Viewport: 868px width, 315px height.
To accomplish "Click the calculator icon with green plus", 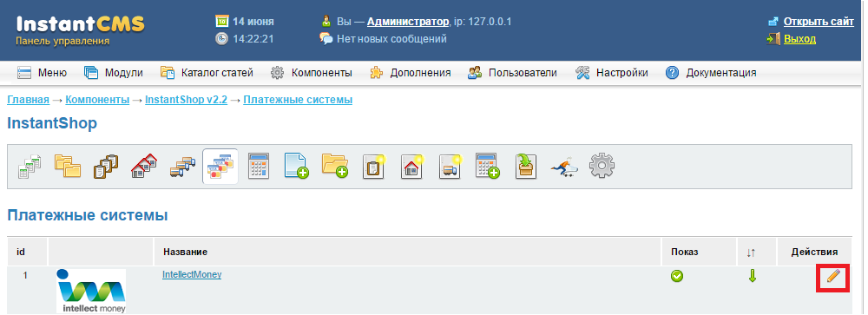I will click(x=487, y=166).
